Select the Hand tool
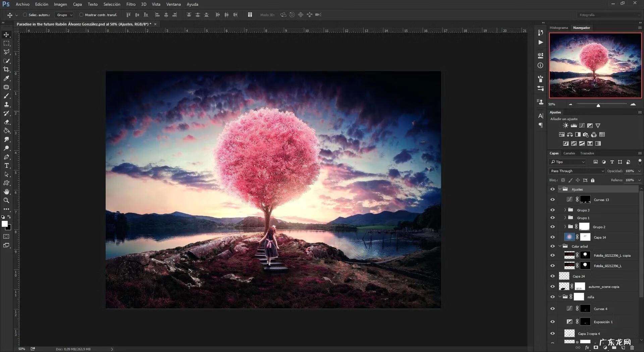This screenshot has height=352, width=644. tap(6, 192)
